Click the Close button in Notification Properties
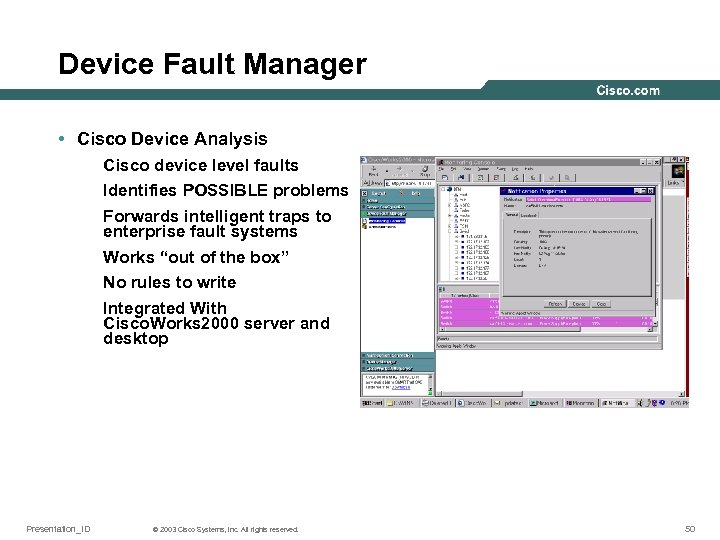Viewport: 720px width, 540px height. click(601, 304)
